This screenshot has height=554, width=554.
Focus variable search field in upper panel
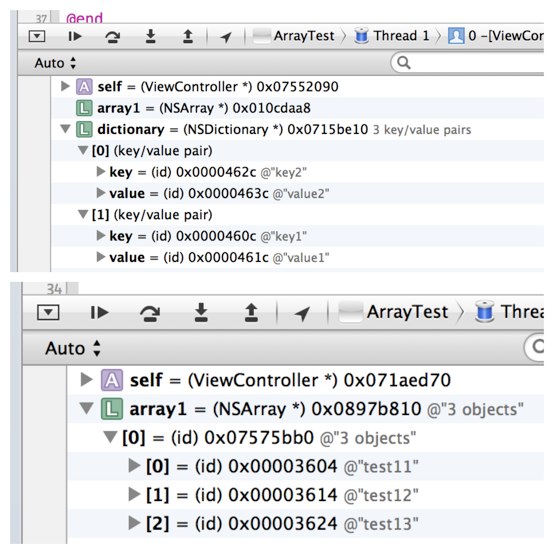[467, 63]
